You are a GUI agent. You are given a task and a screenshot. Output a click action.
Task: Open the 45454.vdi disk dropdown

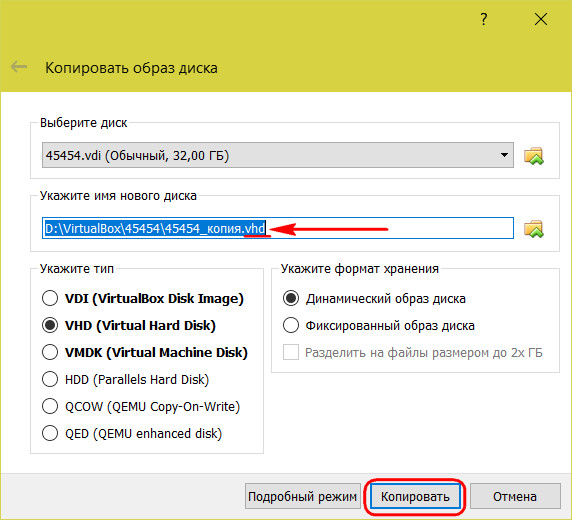click(x=278, y=155)
